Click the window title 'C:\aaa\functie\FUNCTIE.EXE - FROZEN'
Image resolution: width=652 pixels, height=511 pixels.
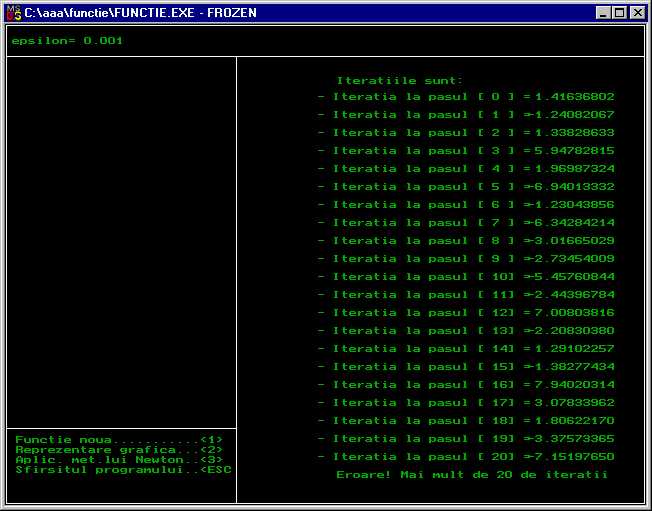[x=141, y=13]
